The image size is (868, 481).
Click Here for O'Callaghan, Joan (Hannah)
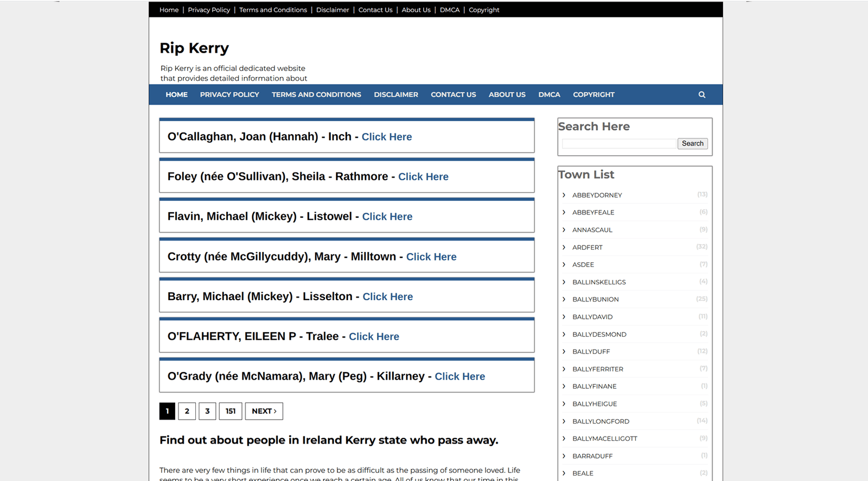(387, 137)
